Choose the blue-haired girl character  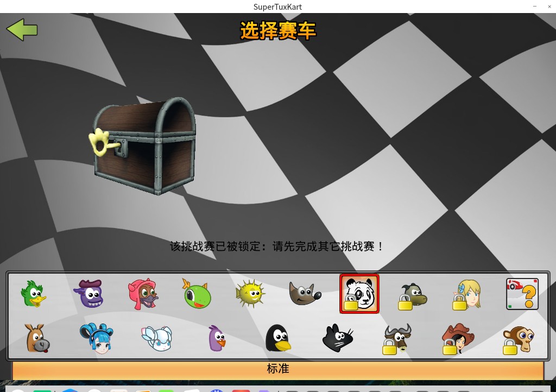tap(97, 338)
